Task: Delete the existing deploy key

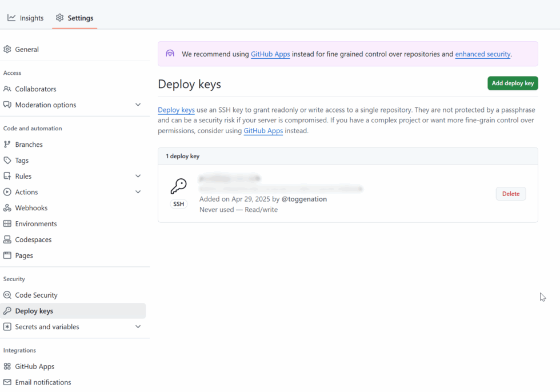Action: tap(510, 193)
